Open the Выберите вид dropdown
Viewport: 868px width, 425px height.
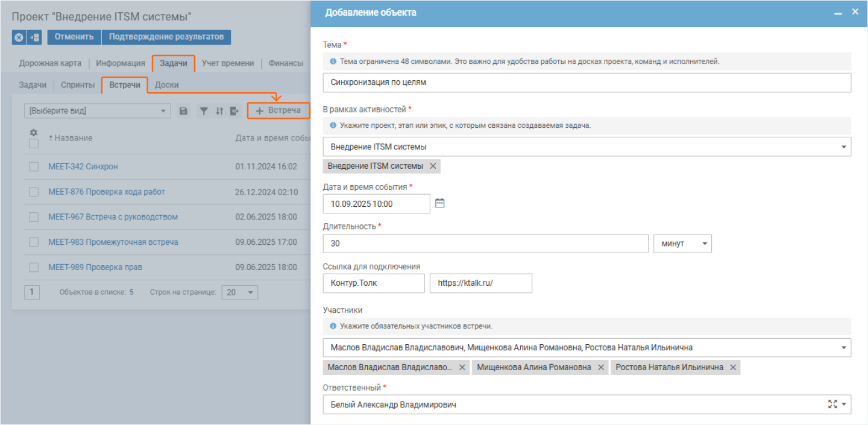[97, 111]
